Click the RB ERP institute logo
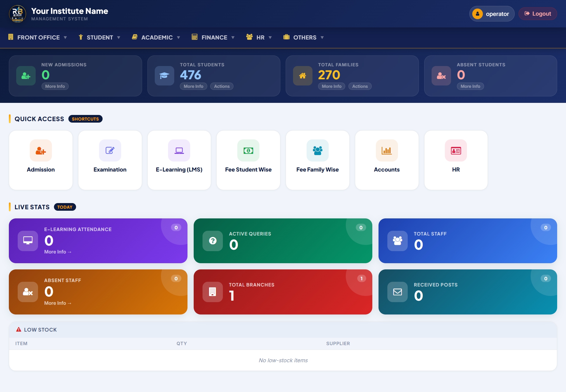The height and width of the screenshot is (392, 566). [18, 14]
